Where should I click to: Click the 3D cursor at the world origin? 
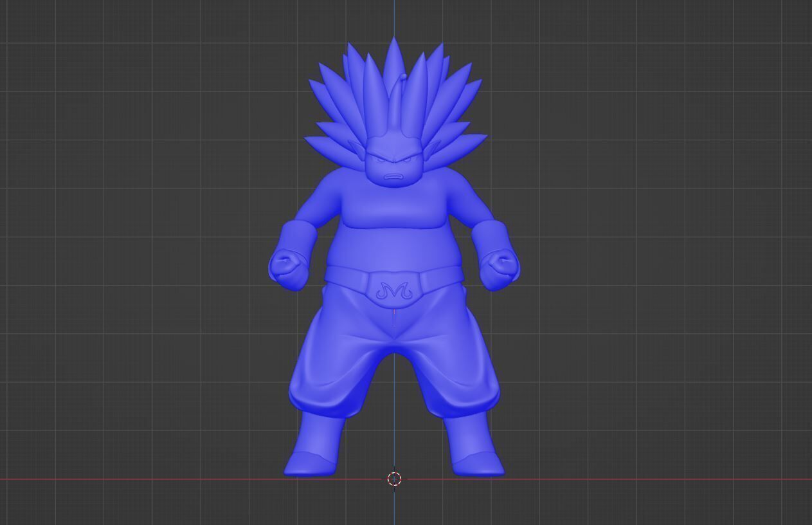395,479
